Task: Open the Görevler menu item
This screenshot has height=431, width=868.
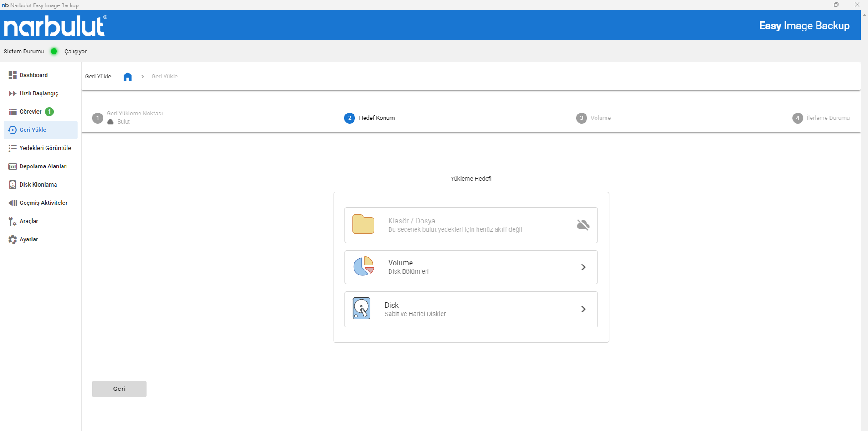Action: click(x=31, y=112)
